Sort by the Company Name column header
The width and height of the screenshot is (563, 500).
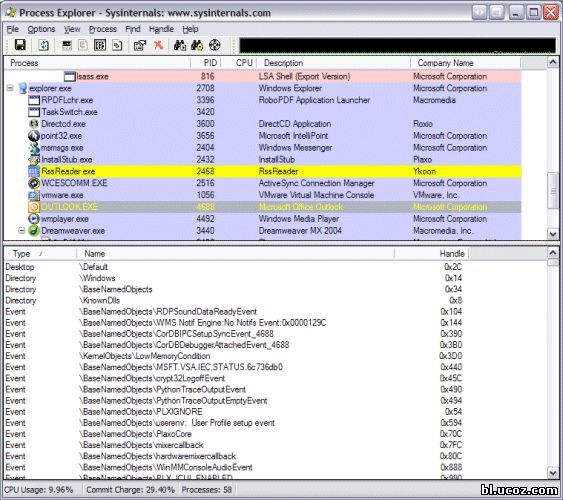coord(465,63)
